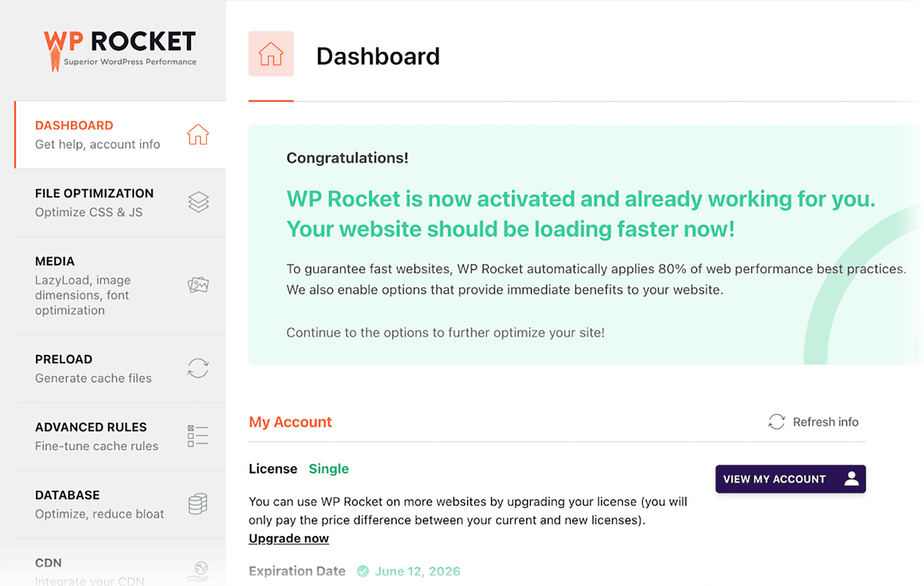The height and width of the screenshot is (586, 924).
Task: Click the Refresh info circular-arrows icon
Action: 776,422
